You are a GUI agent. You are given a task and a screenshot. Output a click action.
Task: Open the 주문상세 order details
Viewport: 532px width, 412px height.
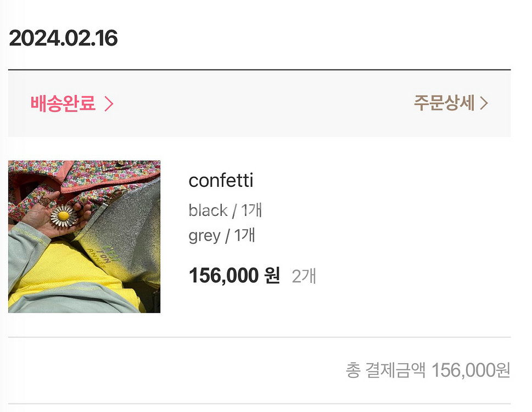tap(444, 103)
